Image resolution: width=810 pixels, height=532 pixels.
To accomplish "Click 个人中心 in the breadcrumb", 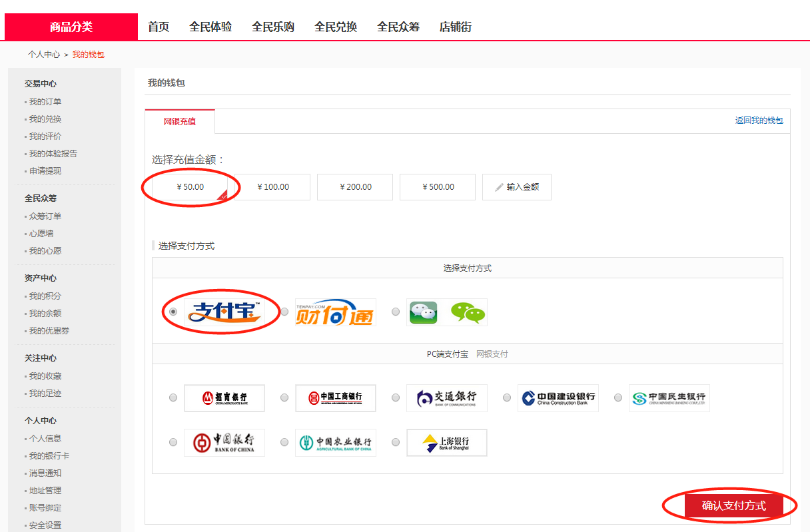I will point(44,55).
